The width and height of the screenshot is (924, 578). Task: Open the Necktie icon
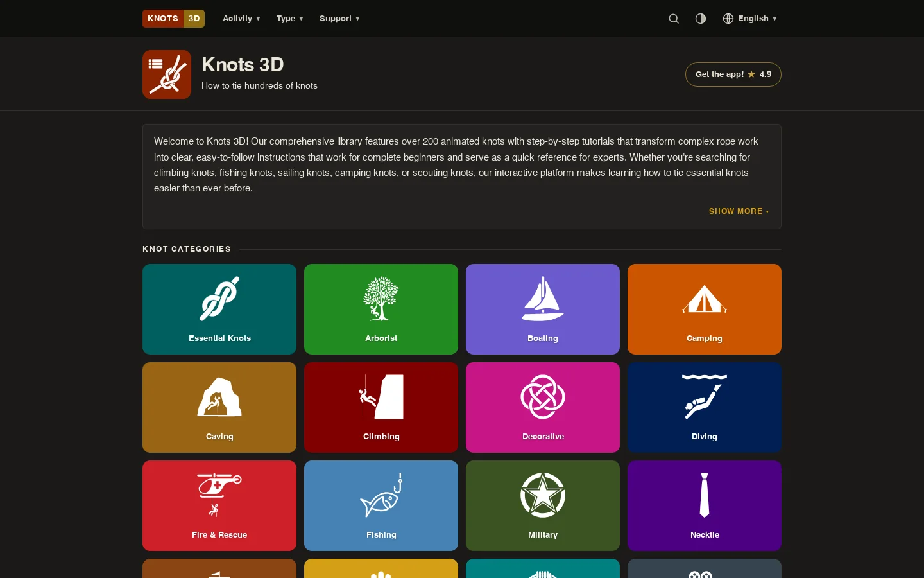[x=705, y=495]
